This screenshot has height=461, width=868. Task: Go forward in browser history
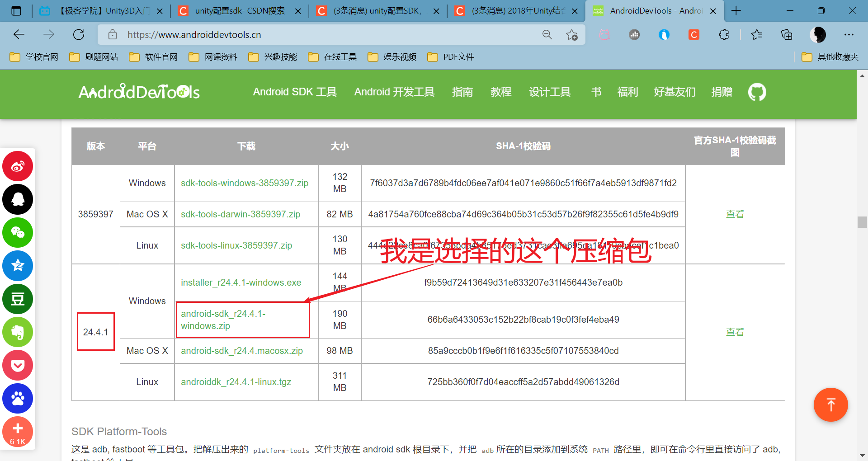pos(49,35)
